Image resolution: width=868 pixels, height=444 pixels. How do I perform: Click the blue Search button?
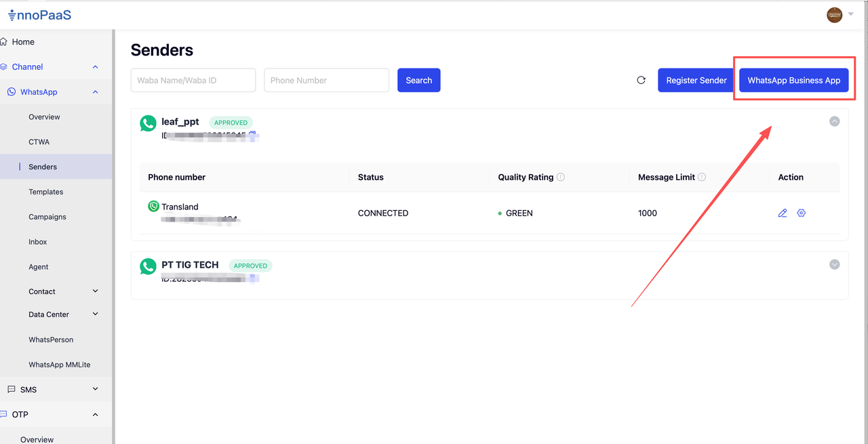418,80
